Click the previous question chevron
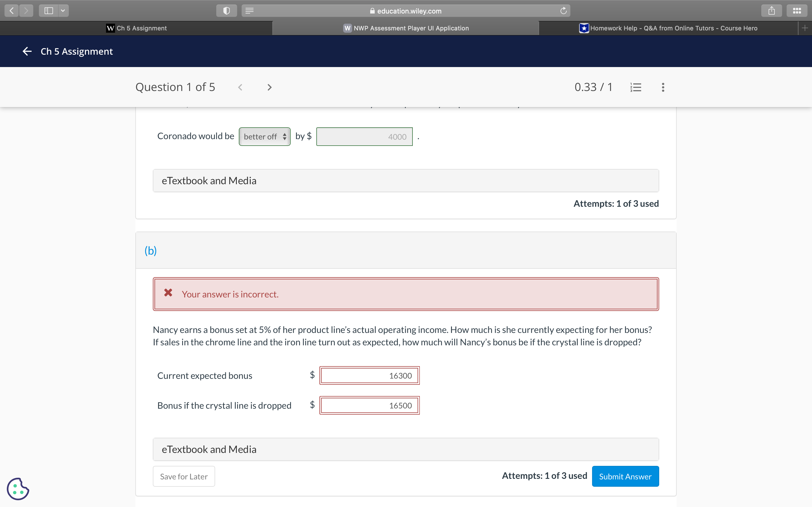This screenshot has height=507, width=812. (240, 87)
